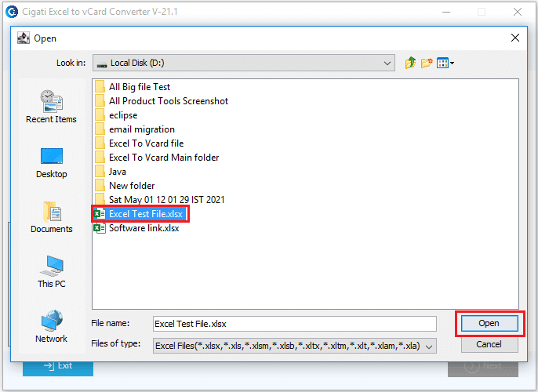This screenshot has width=538, height=392.
Task: Go to Desktop shortcut in sidebar
Action: click(52, 163)
